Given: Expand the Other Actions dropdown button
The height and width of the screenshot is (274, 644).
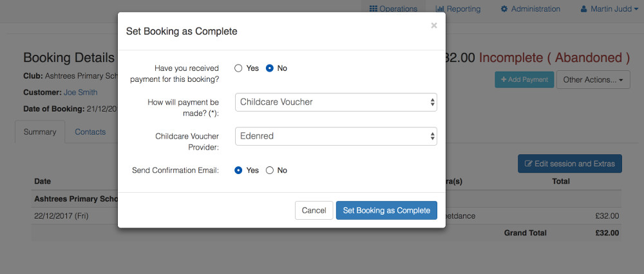Looking at the screenshot, I should [593, 80].
